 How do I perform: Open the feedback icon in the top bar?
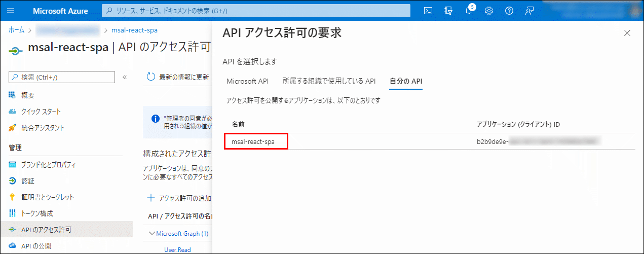pos(529,11)
